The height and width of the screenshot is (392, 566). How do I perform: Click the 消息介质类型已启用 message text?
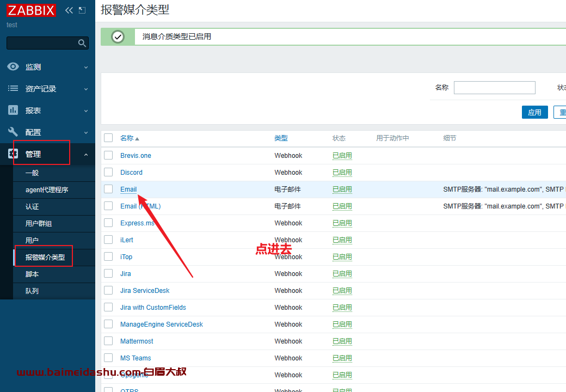tap(176, 37)
